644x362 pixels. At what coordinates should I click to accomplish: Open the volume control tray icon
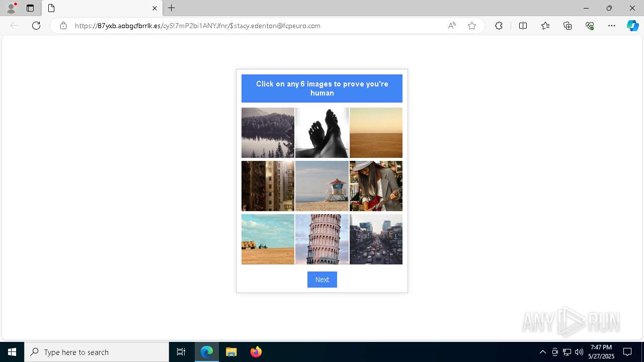579,352
